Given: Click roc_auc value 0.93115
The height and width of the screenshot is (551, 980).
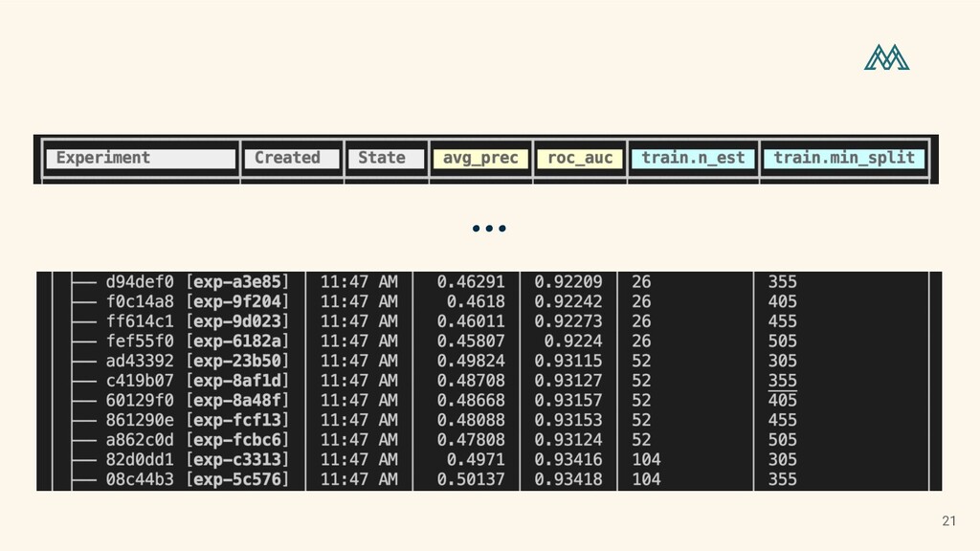Looking at the screenshot, I should pyautogui.click(x=568, y=361).
